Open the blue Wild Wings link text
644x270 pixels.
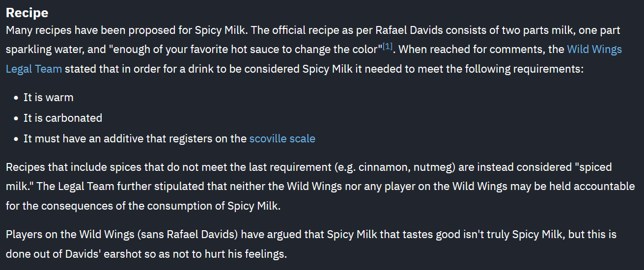pyautogui.click(x=594, y=50)
